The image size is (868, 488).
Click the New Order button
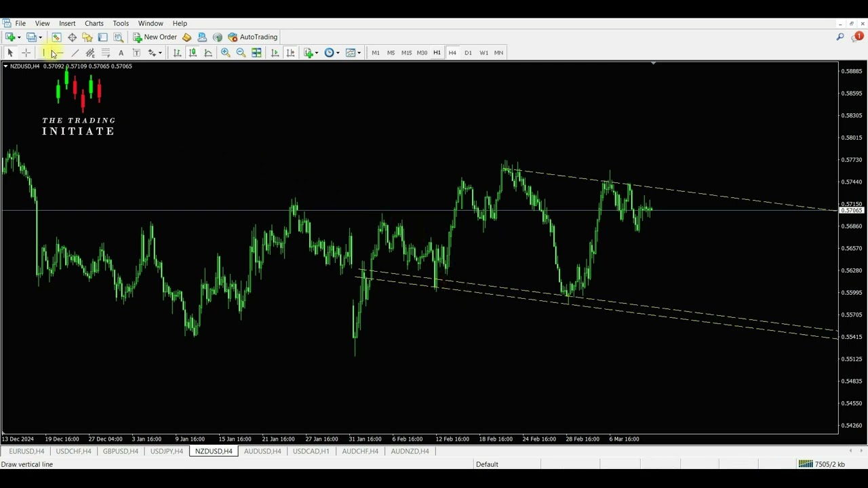(155, 37)
